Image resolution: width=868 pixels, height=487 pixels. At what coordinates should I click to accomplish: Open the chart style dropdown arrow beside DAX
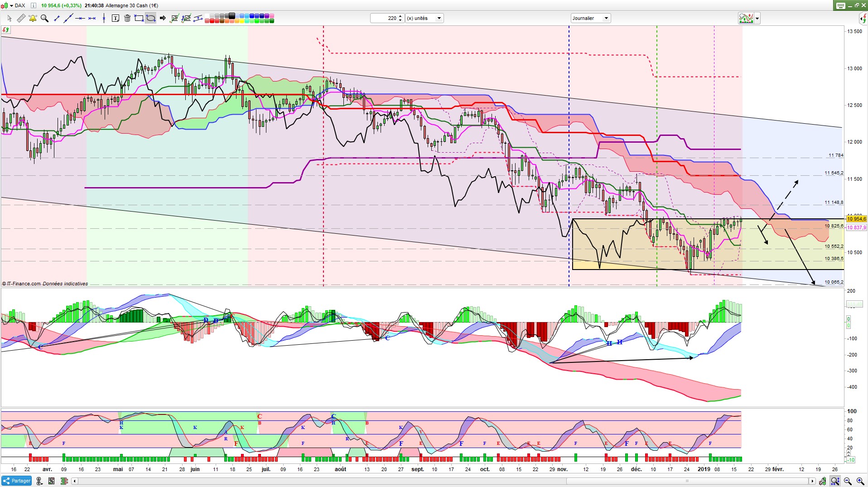[11, 5]
